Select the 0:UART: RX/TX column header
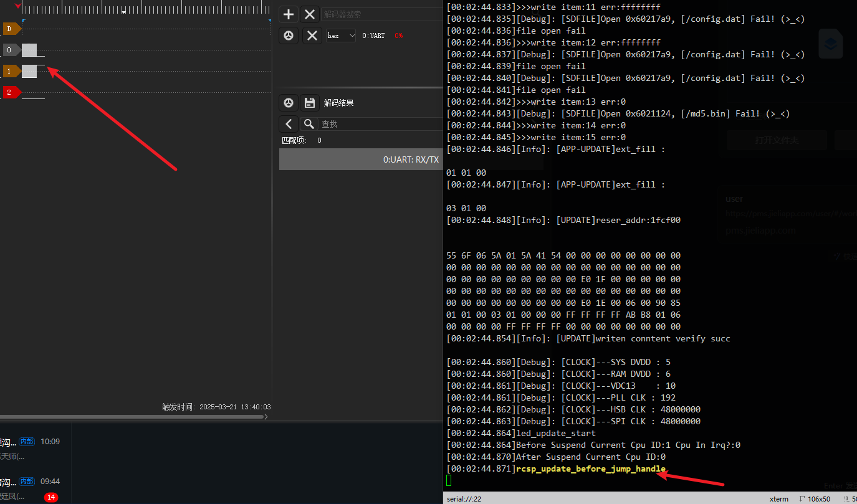 pyautogui.click(x=361, y=159)
